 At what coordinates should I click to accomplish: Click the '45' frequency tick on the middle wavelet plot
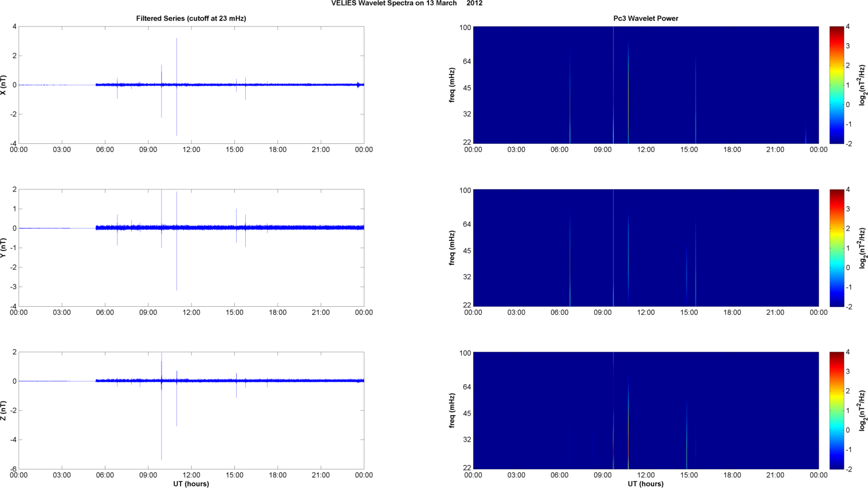466,251
